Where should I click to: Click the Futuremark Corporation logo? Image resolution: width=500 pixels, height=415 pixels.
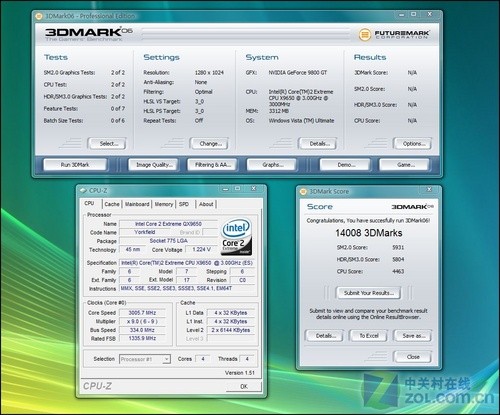(394, 34)
